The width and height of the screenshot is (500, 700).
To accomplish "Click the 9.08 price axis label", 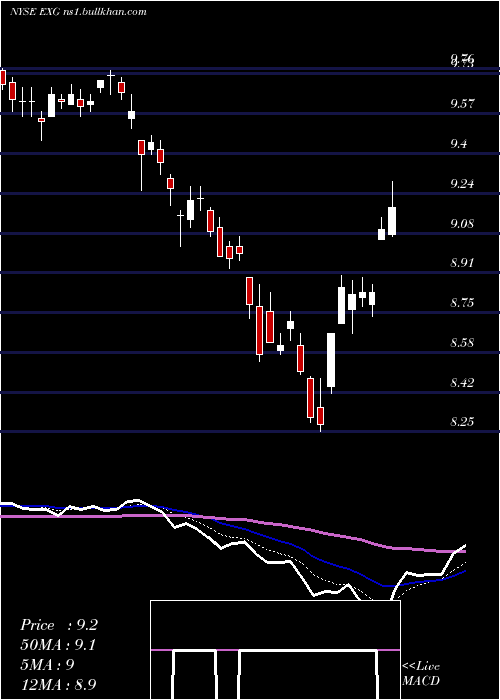I will click(x=462, y=223).
